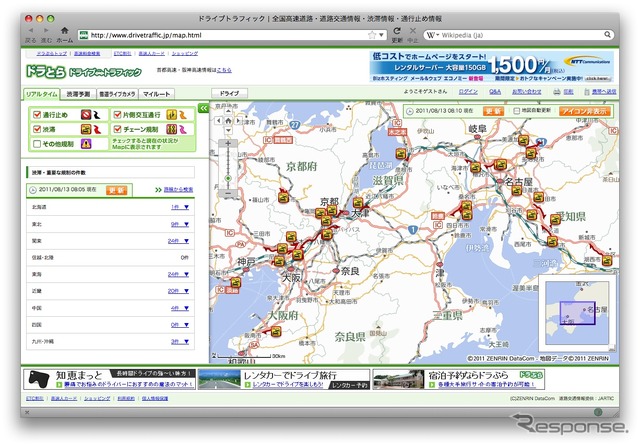Open the congestion icon near 淡路 IC
The height and width of the screenshot is (446, 640).
click(236, 282)
